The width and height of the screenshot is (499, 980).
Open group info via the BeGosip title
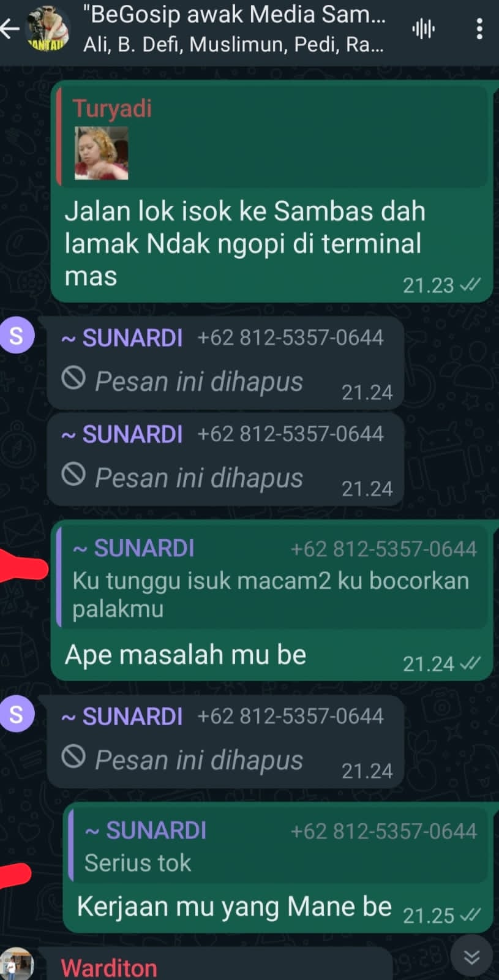[238, 14]
